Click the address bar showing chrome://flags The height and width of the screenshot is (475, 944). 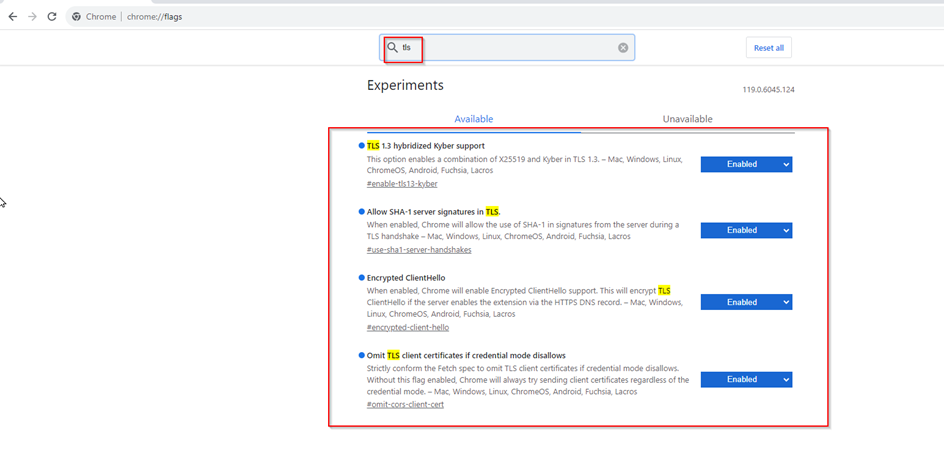point(505,17)
